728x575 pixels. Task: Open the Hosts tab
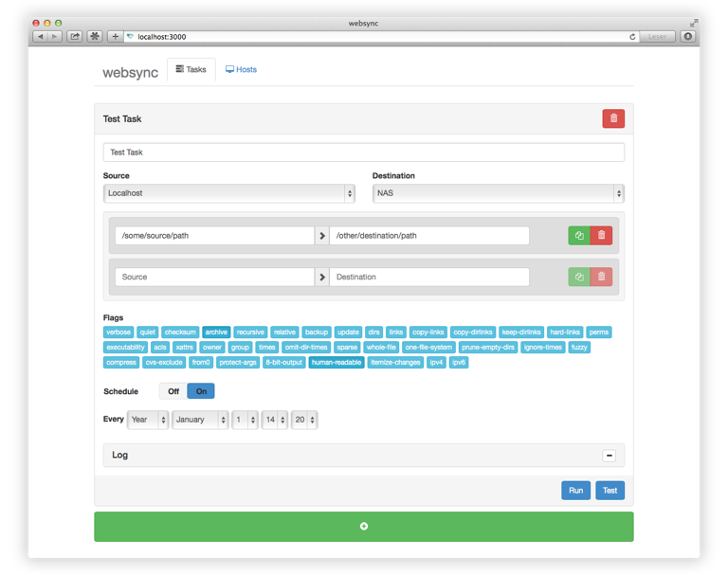241,69
